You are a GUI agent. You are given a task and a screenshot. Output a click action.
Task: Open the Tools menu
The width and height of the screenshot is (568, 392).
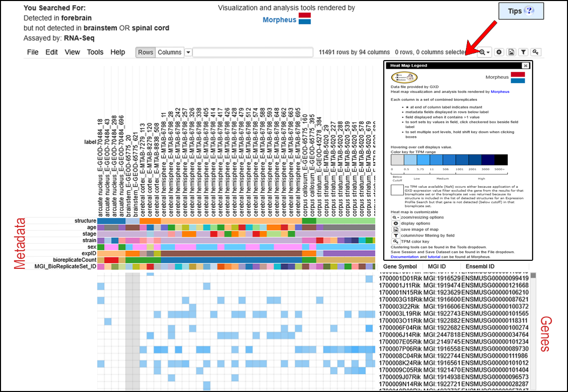[95, 52]
